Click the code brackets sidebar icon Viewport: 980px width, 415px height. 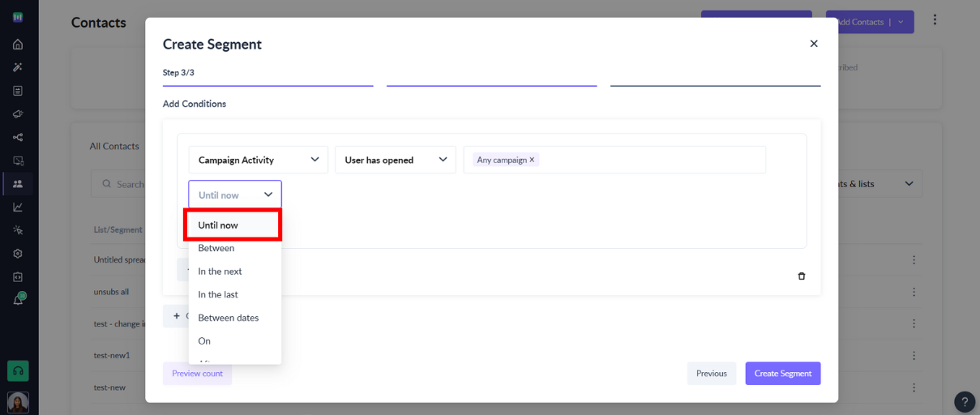pyautogui.click(x=18, y=276)
